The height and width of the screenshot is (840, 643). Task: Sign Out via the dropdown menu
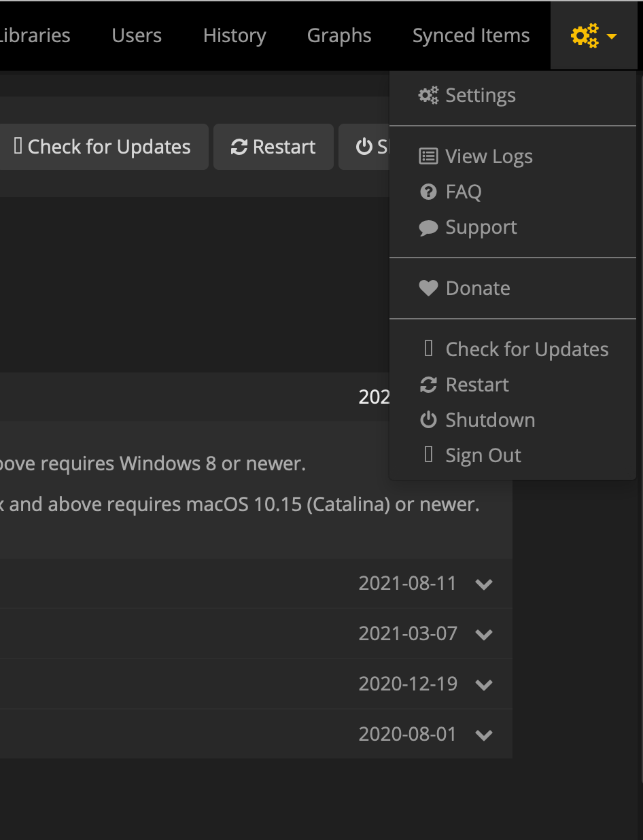(513, 455)
